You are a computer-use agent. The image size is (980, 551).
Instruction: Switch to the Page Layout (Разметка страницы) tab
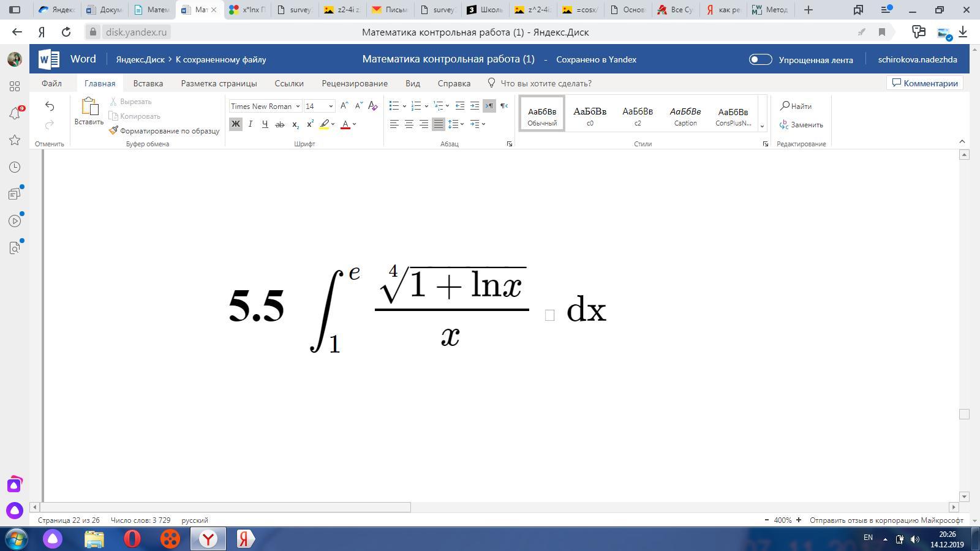click(219, 83)
